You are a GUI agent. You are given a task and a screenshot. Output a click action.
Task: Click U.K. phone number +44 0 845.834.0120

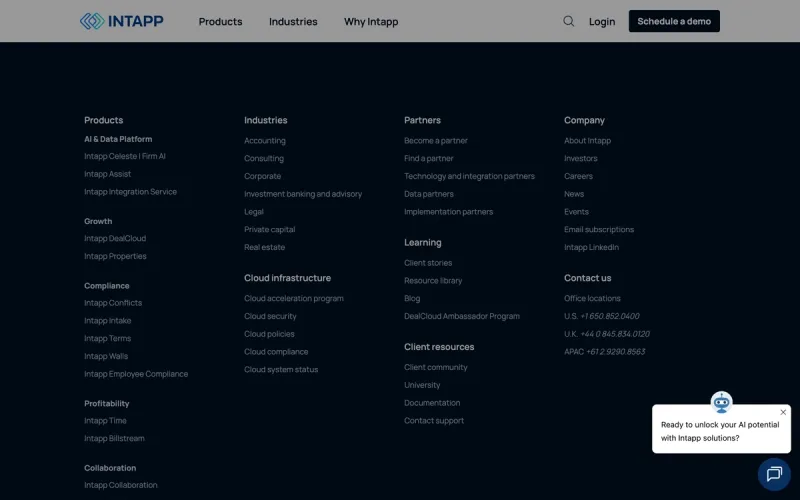(615, 334)
